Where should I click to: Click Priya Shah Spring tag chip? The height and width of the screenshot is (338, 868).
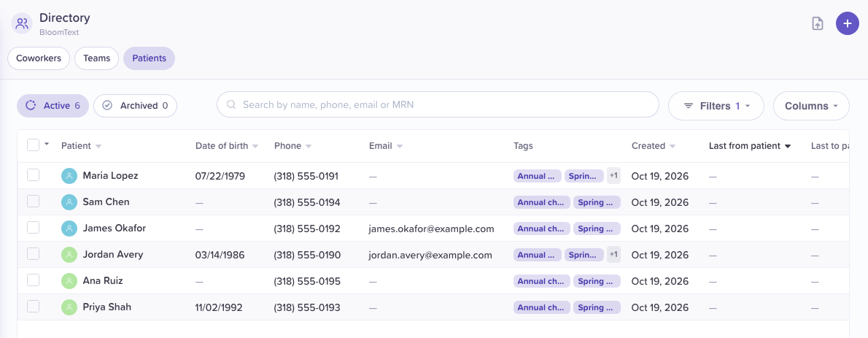coord(597,307)
